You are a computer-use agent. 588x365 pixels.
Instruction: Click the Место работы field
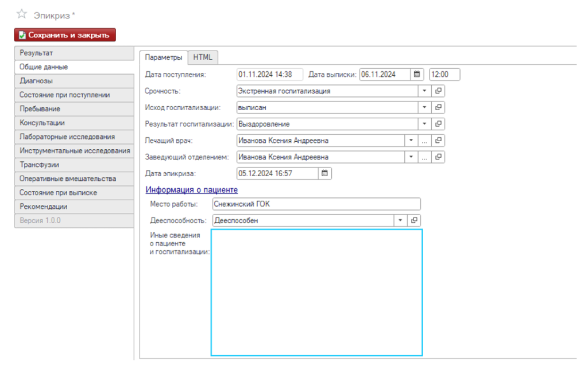[316, 204]
